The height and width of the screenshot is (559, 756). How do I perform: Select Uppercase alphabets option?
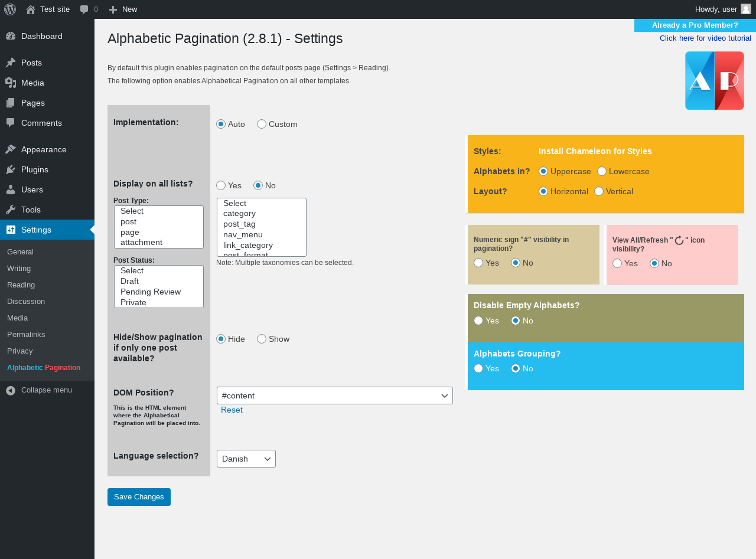point(543,171)
